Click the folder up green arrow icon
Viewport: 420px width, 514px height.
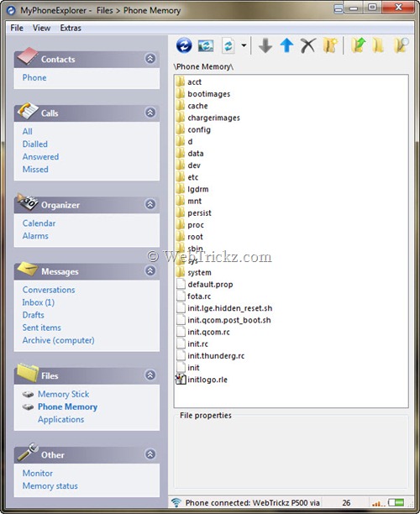point(358,45)
